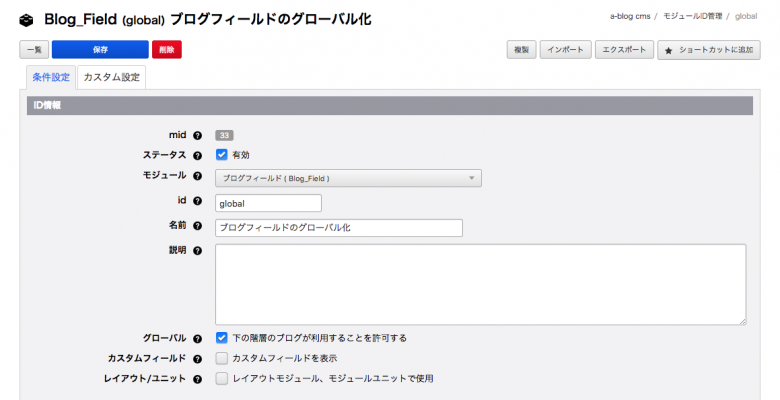Viewport: 780px width, 400px height.
Task: Click the help icon beside 説明
Action: [197, 251]
